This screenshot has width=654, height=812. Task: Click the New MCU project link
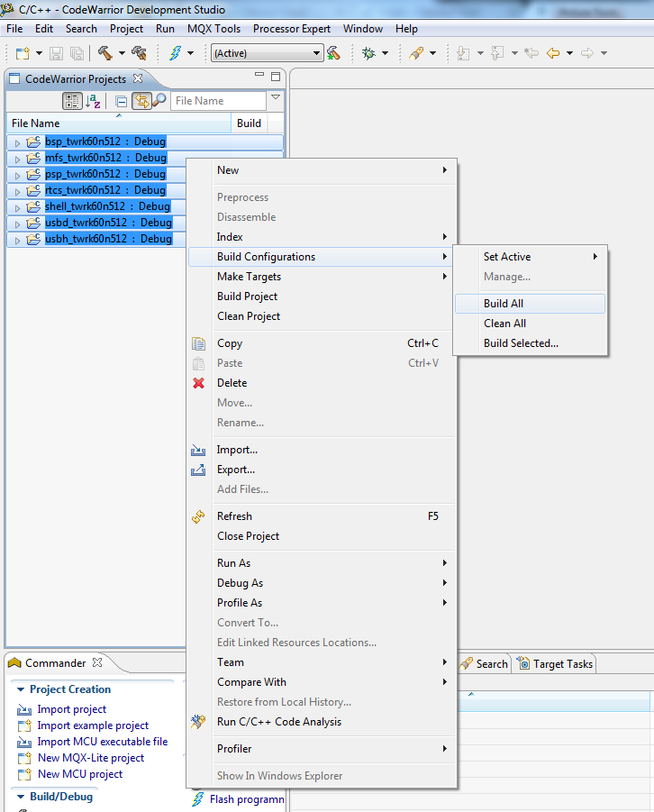click(x=79, y=774)
